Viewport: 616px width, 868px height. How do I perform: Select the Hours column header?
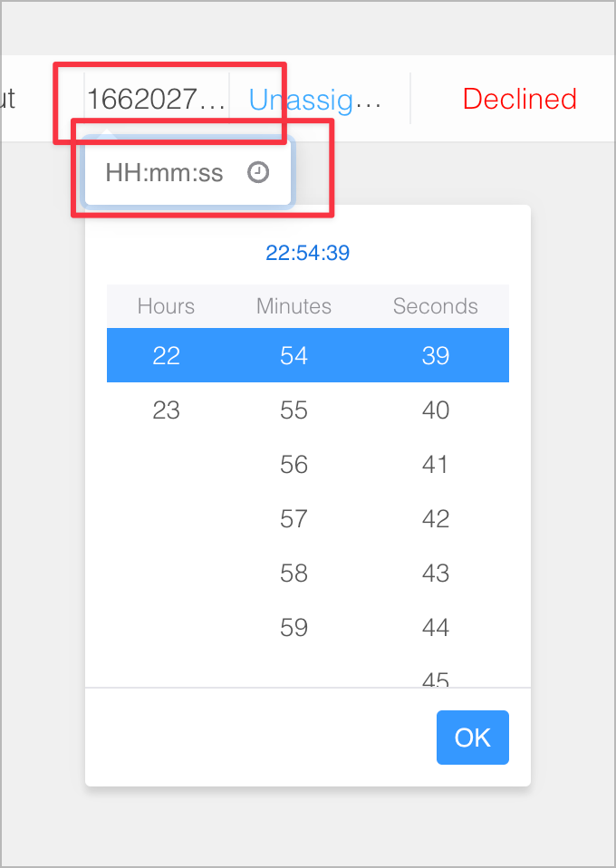pyautogui.click(x=166, y=306)
